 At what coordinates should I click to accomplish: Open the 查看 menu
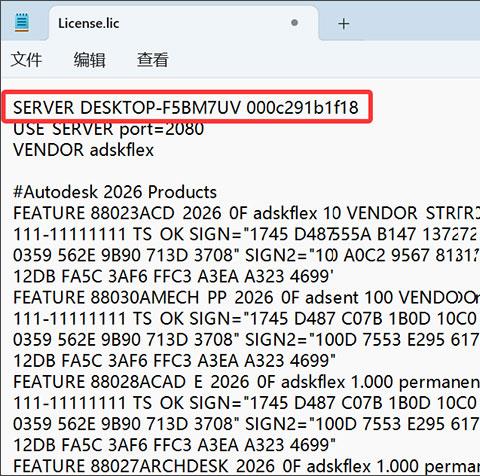(x=153, y=60)
